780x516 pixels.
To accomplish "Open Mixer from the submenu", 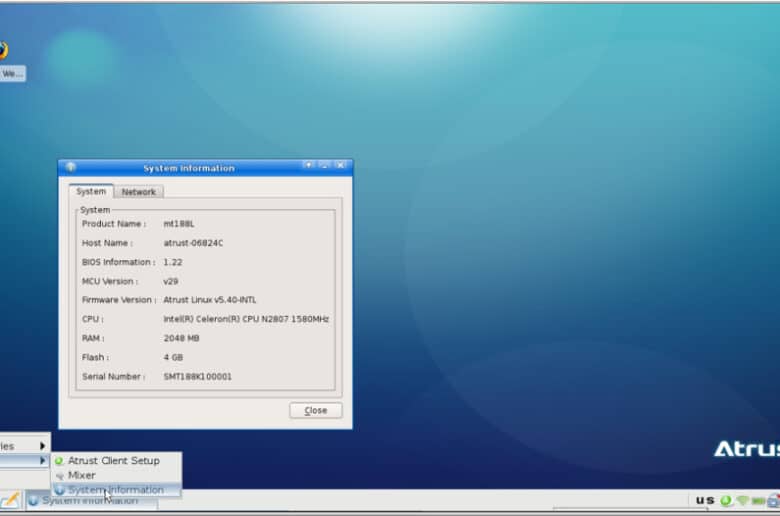I will tap(116, 475).
